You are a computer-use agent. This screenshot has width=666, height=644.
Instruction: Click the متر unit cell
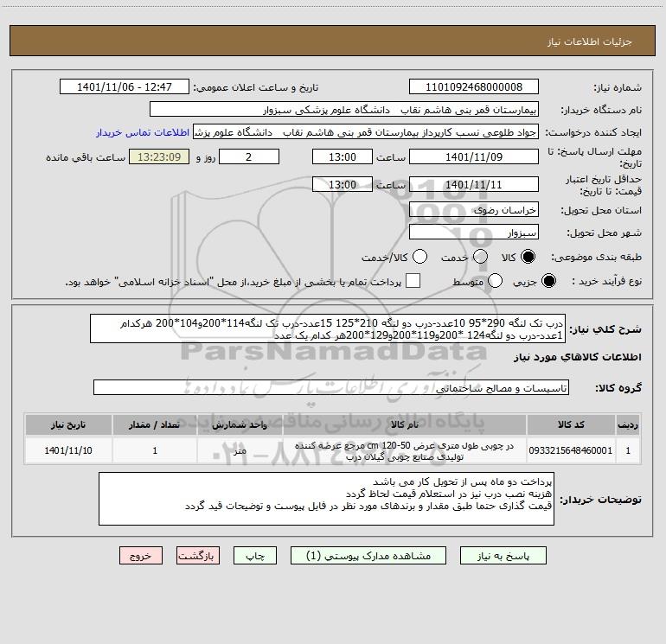240,450
